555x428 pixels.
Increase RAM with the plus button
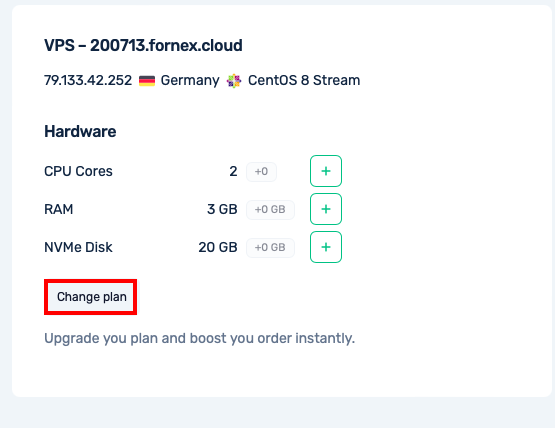[326, 209]
